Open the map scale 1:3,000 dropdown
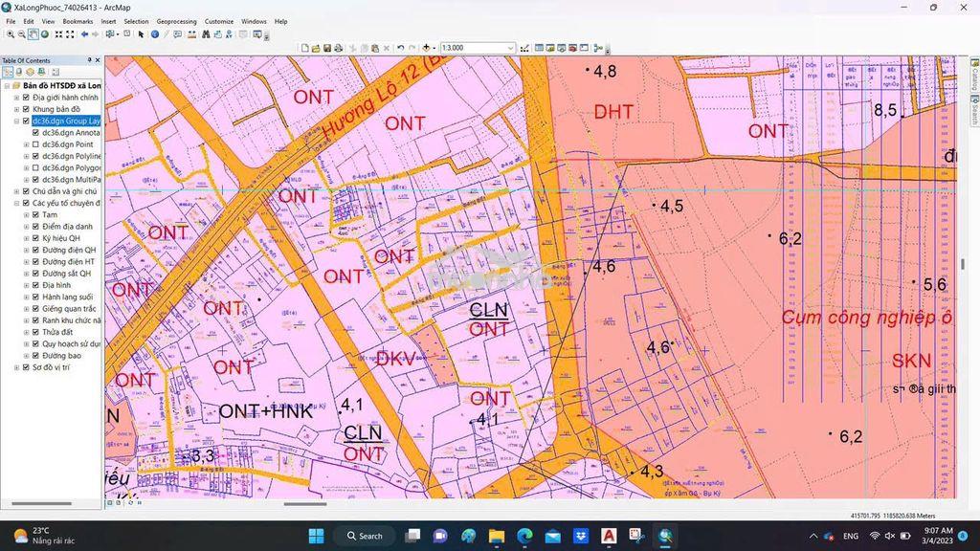The width and height of the screenshot is (980, 551). tap(511, 48)
